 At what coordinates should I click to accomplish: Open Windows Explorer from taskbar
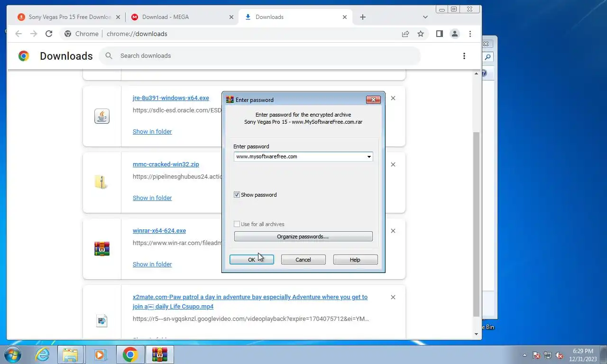[70, 355]
